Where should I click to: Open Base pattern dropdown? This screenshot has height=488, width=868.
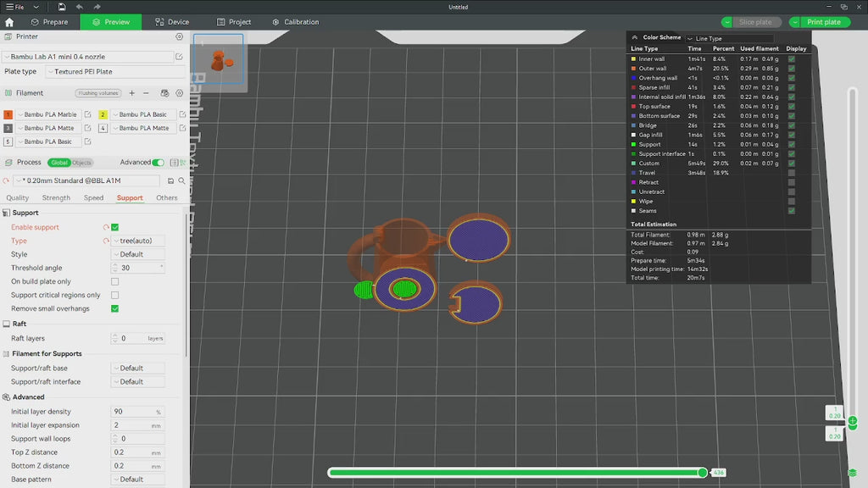pos(138,480)
